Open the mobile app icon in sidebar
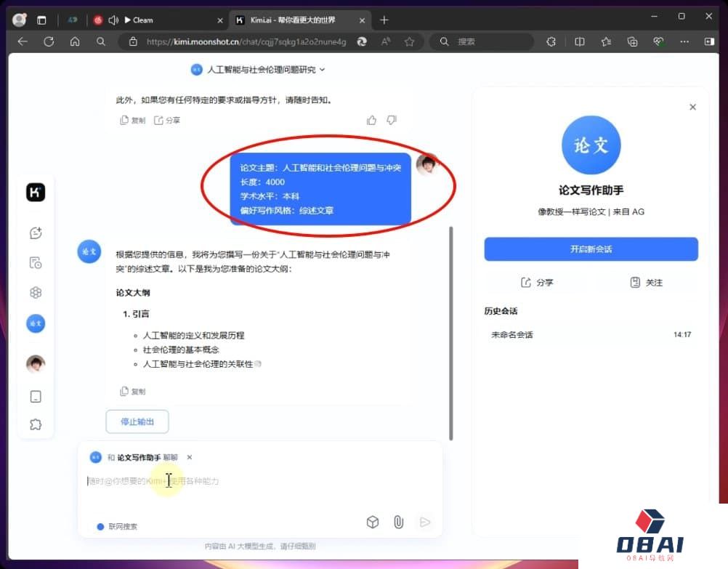 (36, 397)
